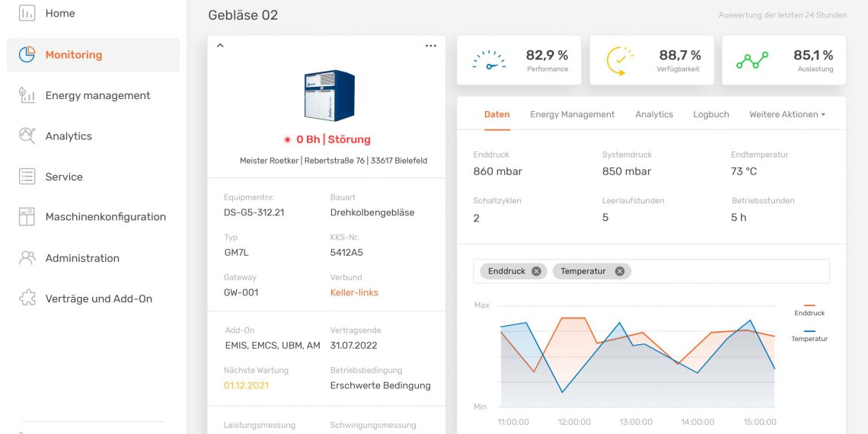Viewport: 868px width, 434px height.
Task: Open Energy management via its sidebar icon
Action: tap(27, 95)
